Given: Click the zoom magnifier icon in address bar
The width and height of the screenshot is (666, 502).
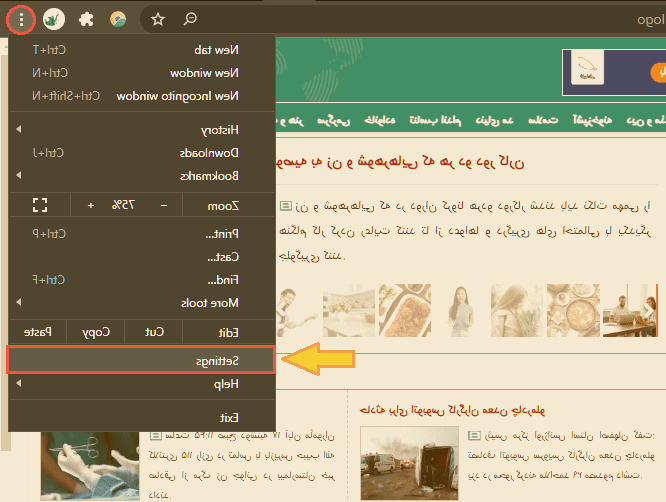Looking at the screenshot, I should [190, 18].
